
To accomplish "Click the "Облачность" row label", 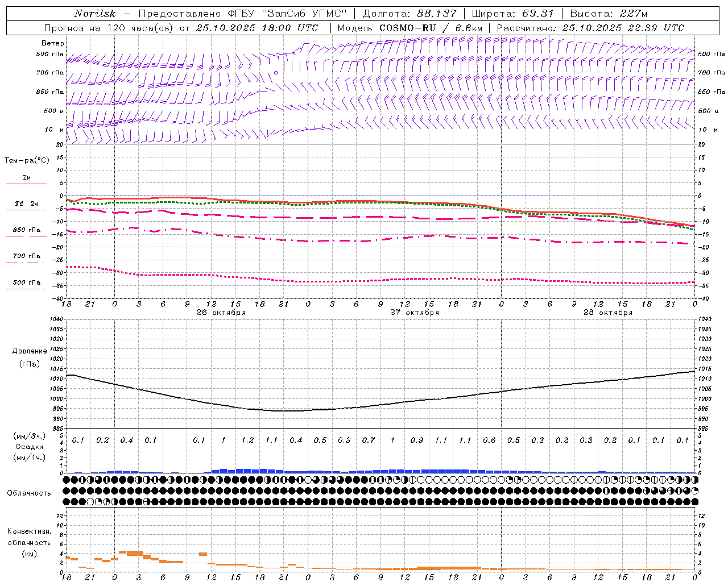I will click(x=29, y=493).
